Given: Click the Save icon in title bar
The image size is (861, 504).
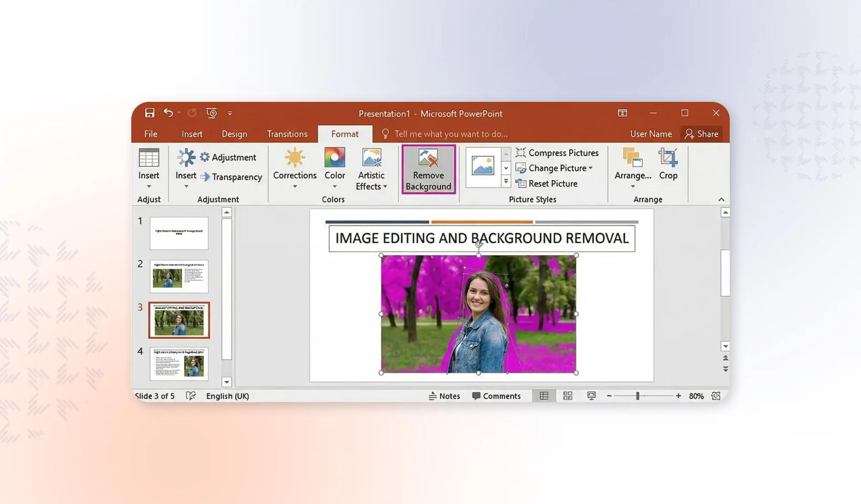Looking at the screenshot, I should click(150, 113).
